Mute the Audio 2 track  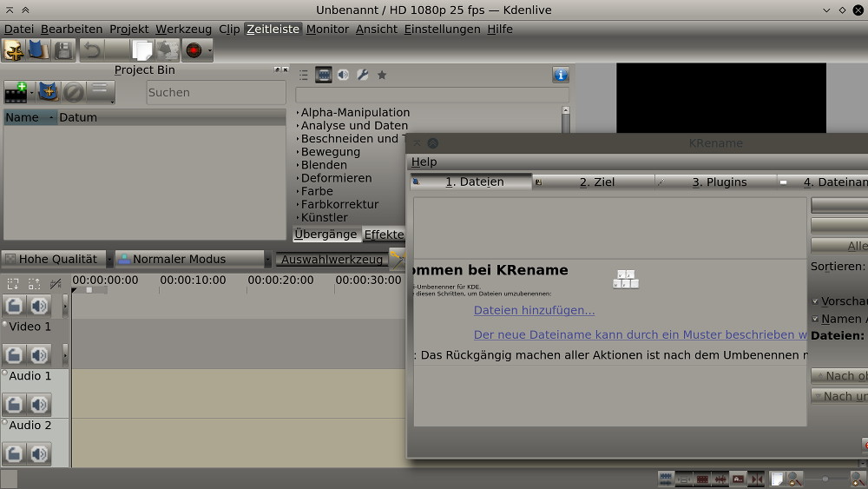click(39, 453)
